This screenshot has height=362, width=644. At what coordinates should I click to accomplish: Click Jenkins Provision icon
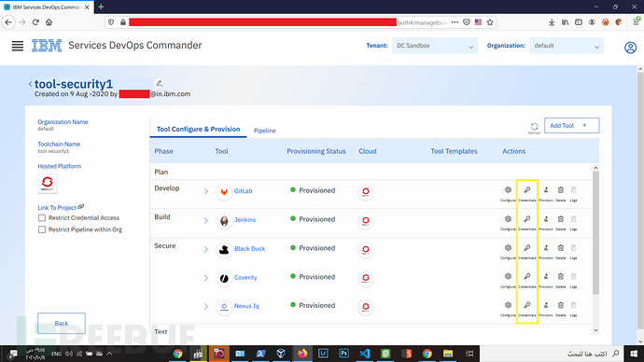coord(546,218)
